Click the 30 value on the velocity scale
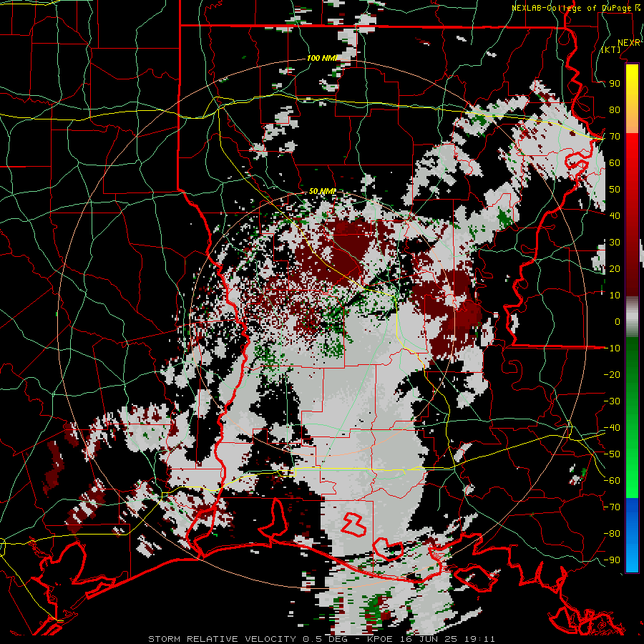The width and height of the screenshot is (644, 644). coord(615,243)
